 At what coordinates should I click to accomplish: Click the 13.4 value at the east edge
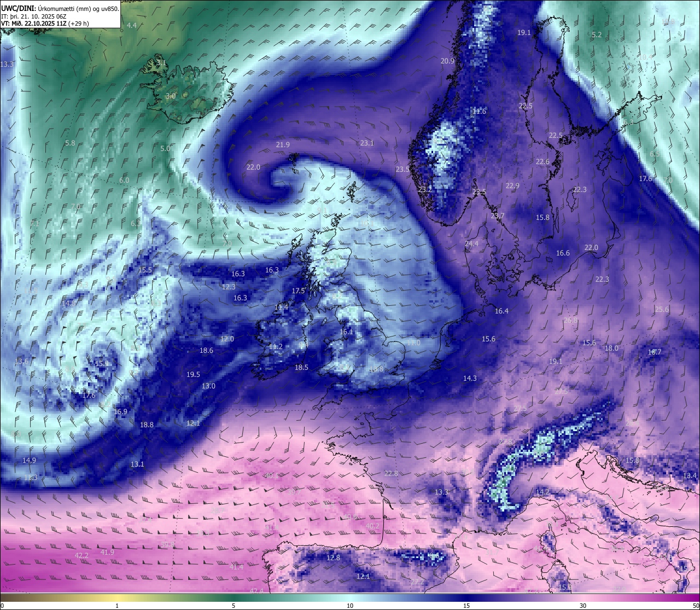click(690, 476)
